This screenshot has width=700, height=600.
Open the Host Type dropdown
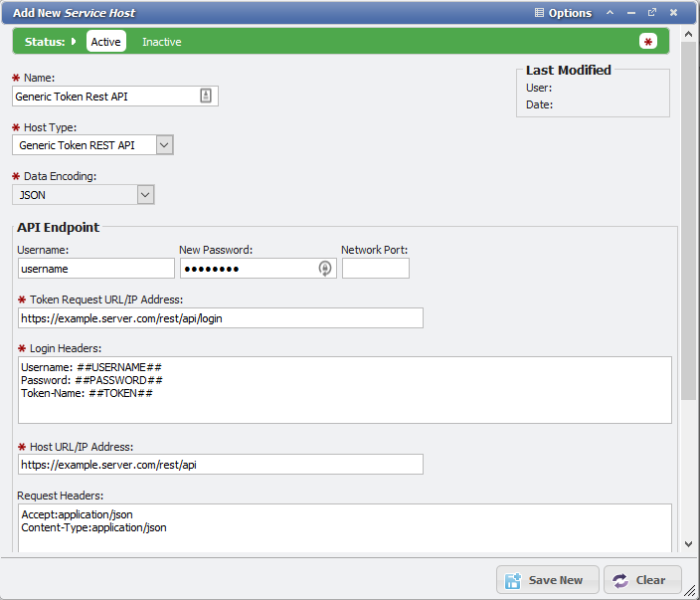pyautogui.click(x=165, y=145)
